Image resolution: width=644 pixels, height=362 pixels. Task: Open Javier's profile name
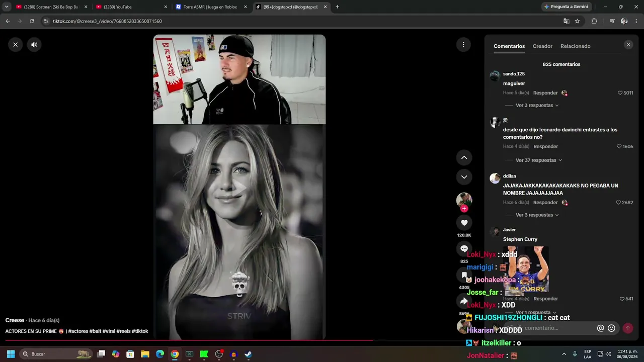[509, 230]
